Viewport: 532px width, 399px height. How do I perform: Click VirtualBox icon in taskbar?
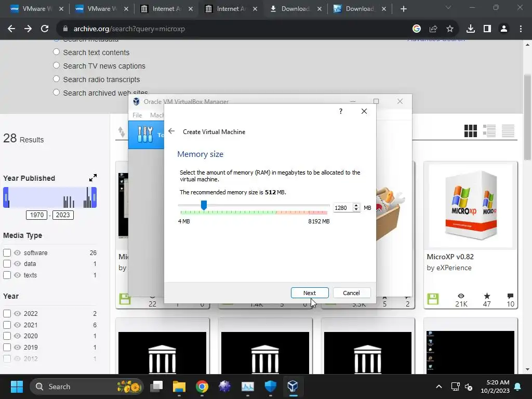293,387
